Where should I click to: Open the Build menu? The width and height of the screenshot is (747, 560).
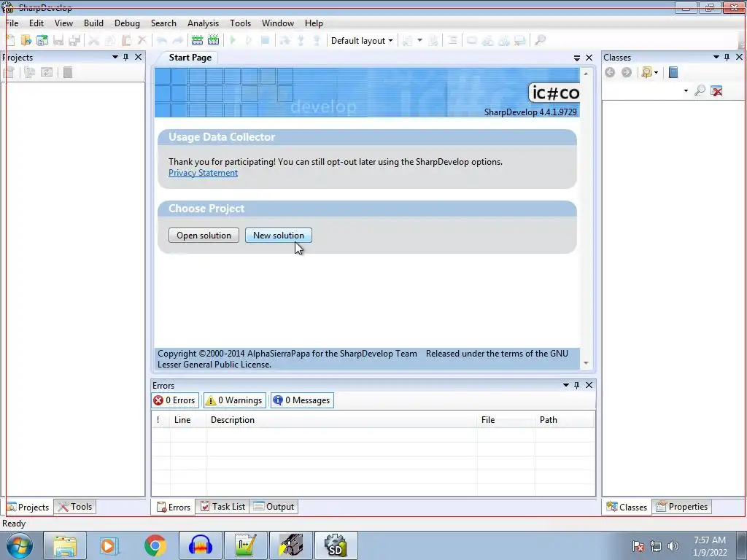tap(93, 23)
